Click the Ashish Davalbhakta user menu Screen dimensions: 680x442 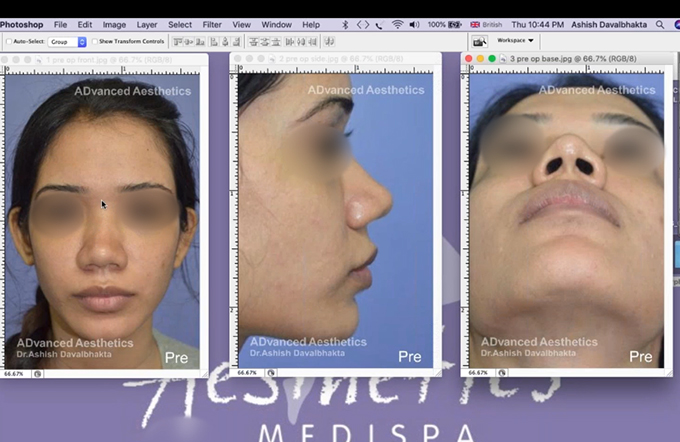click(x=609, y=25)
